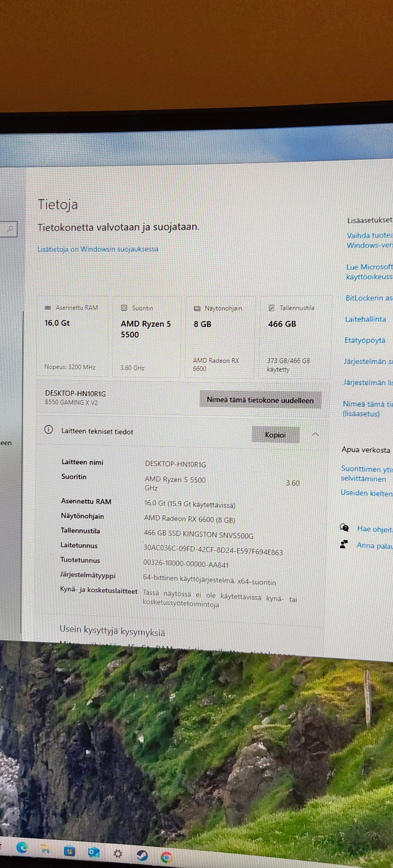
Task: Click the info icon beside Laitteen tekniset tiedot
Action: (49, 430)
